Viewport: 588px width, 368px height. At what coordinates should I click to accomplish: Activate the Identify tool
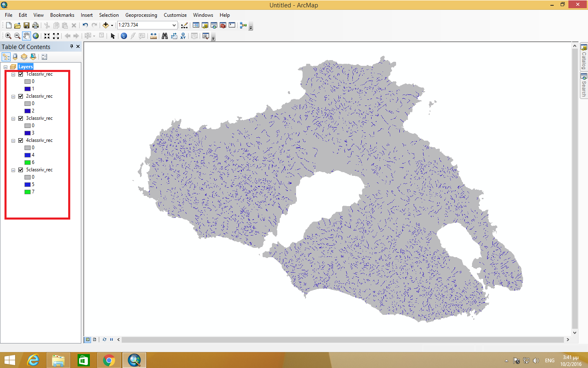pos(124,36)
